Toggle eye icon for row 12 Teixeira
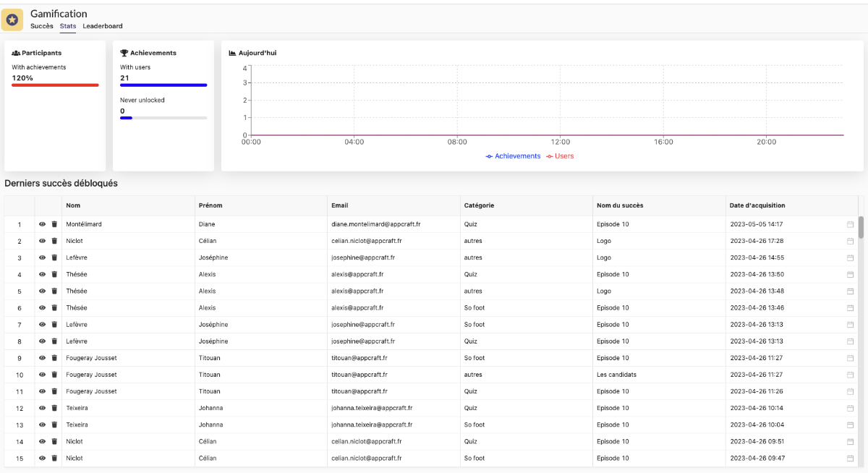The height and width of the screenshot is (473, 868). point(42,409)
